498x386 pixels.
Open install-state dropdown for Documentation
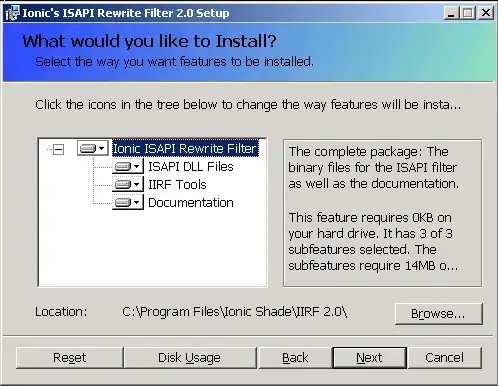click(128, 202)
